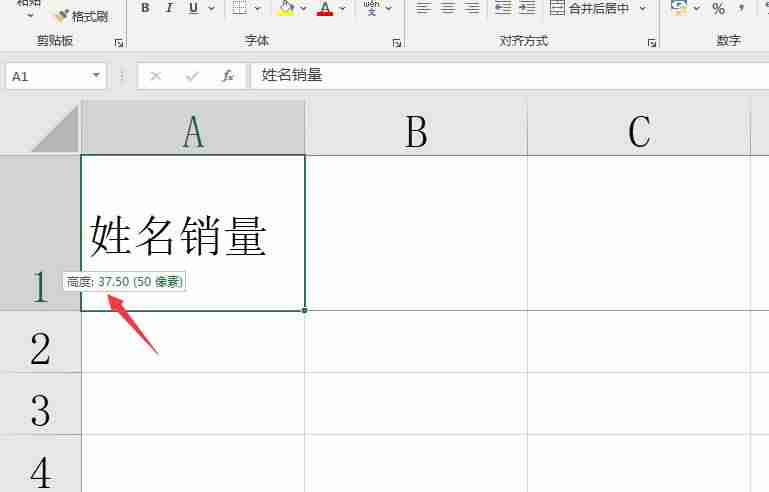Screen dimensions: 769x492
Task: Apply bold formatting with the B icon
Action: point(145,8)
